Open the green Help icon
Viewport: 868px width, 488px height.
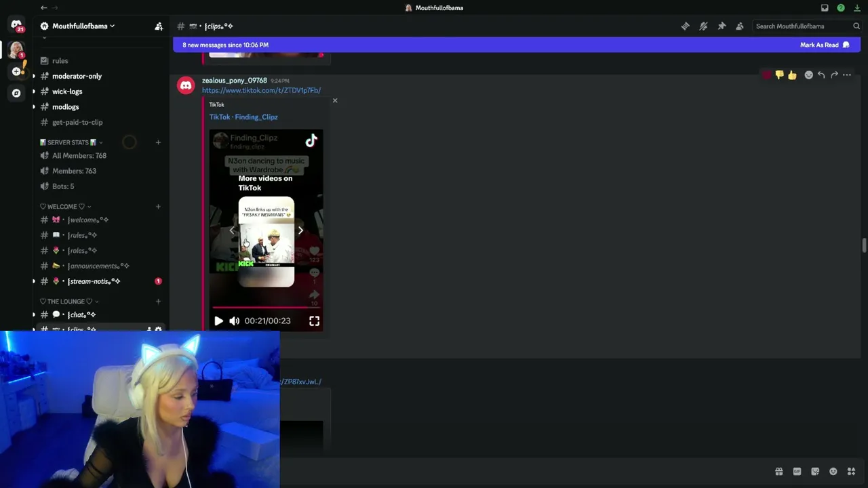(x=841, y=8)
